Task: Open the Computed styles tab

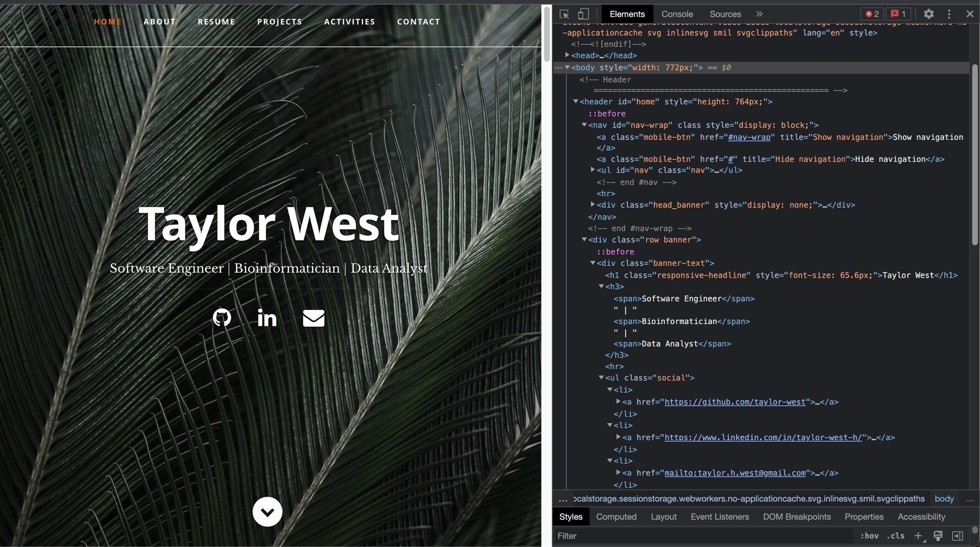Action: point(616,516)
